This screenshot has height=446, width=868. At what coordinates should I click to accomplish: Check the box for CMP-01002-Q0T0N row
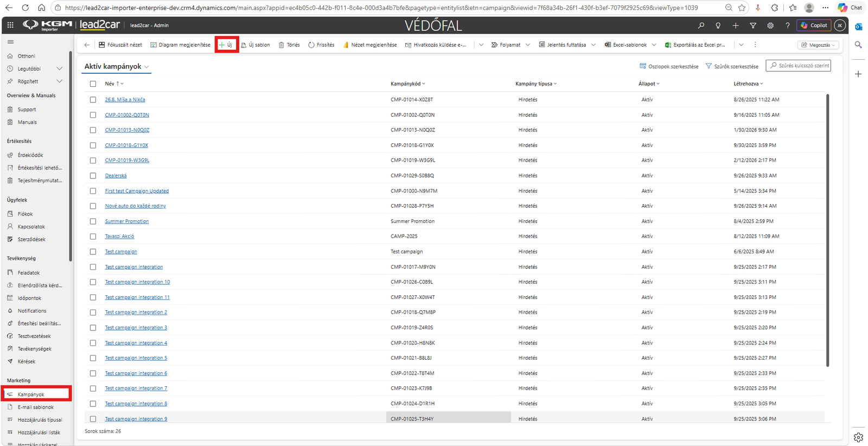point(93,115)
